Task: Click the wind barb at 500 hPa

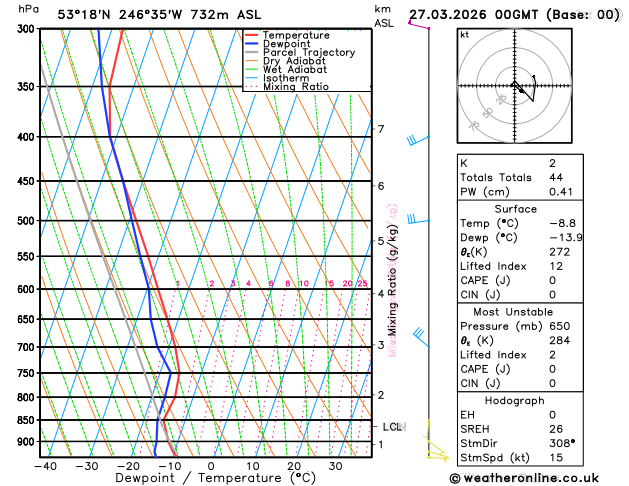Action: (x=418, y=219)
